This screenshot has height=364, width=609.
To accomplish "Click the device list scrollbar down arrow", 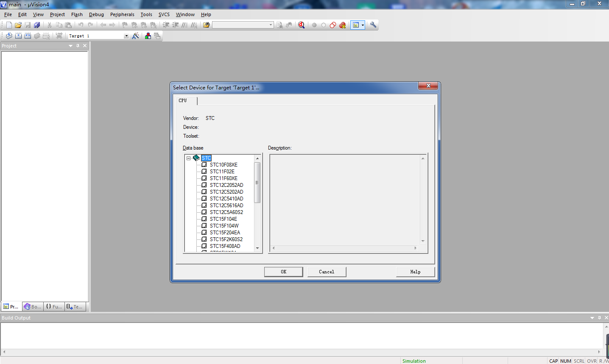I will pos(257,248).
